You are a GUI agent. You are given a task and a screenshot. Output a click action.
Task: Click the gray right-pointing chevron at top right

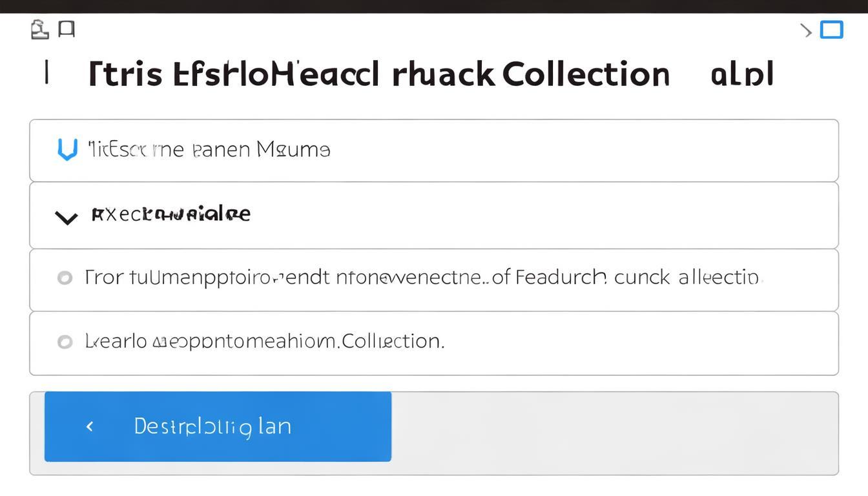tap(805, 30)
